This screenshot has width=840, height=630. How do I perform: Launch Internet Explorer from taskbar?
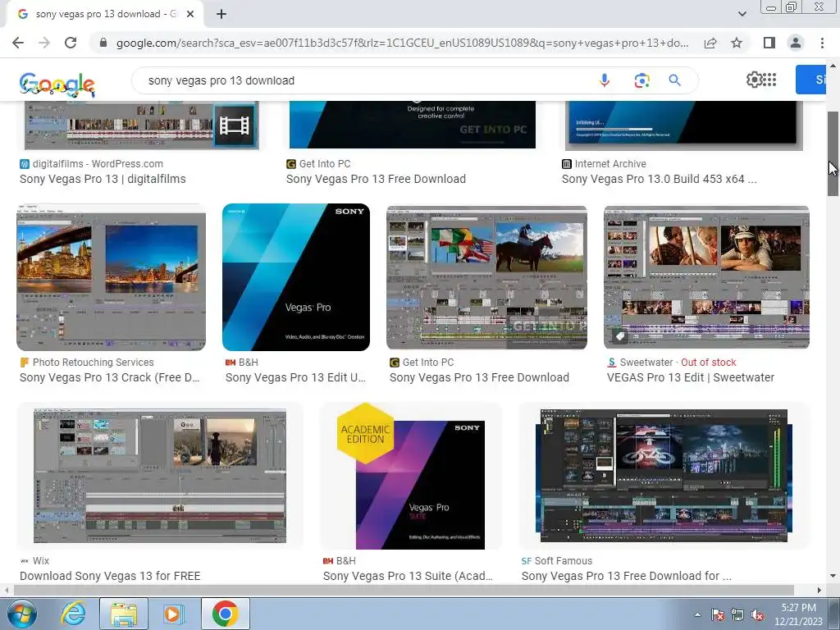coord(72,614)
